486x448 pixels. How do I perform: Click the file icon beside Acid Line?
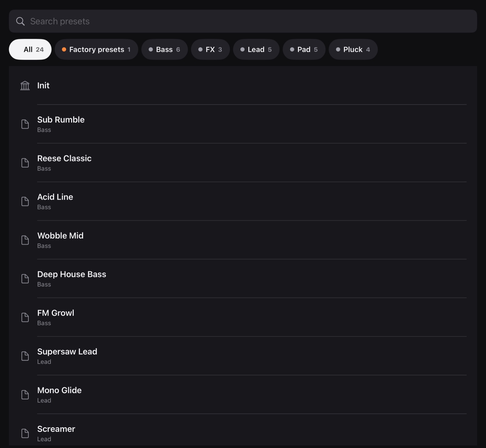(x=25, y=201)
